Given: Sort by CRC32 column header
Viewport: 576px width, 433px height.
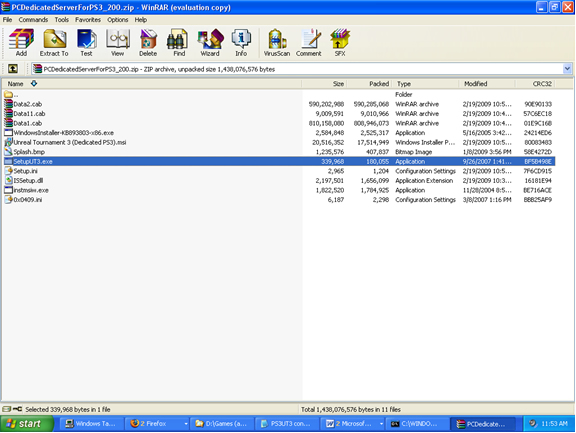Looking at the screenshot, I should 536,84.
